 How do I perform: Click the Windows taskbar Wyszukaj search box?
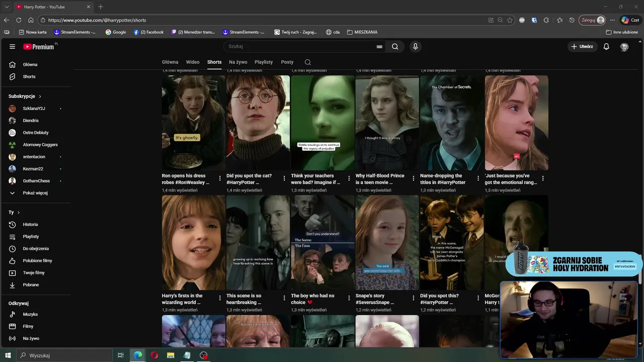click(64, 355)
